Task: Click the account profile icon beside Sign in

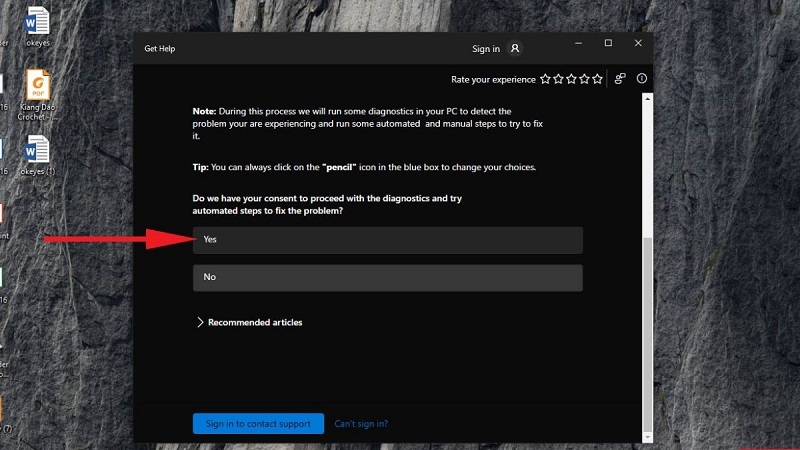Action: pyautogui.click(x=515, y=48)
